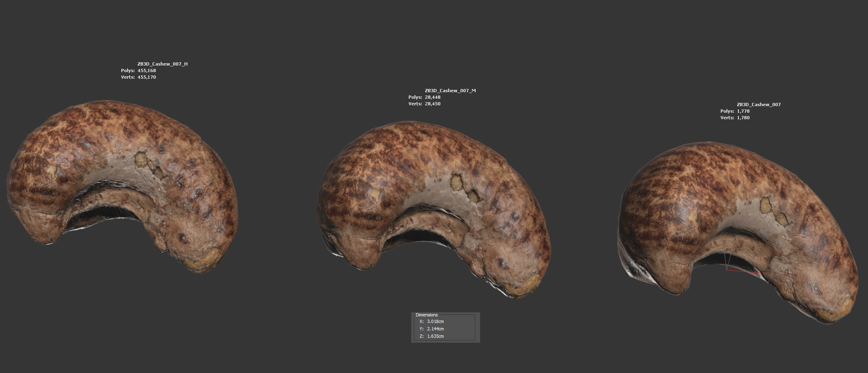The width and height of the screenshot is (868, 373).
Task: Click the Polys 455,168 count
Action: pyautogui.click(x=146, y=71)
